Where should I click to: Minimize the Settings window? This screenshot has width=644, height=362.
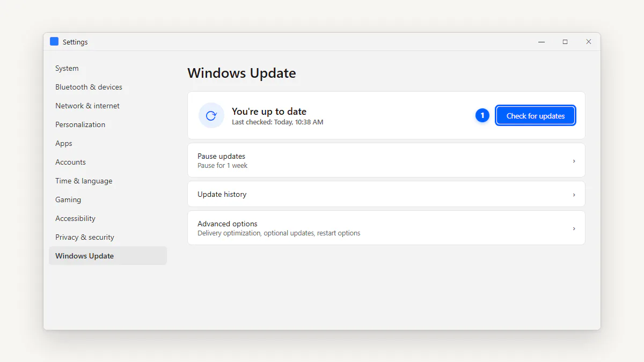tap(541, 42)
